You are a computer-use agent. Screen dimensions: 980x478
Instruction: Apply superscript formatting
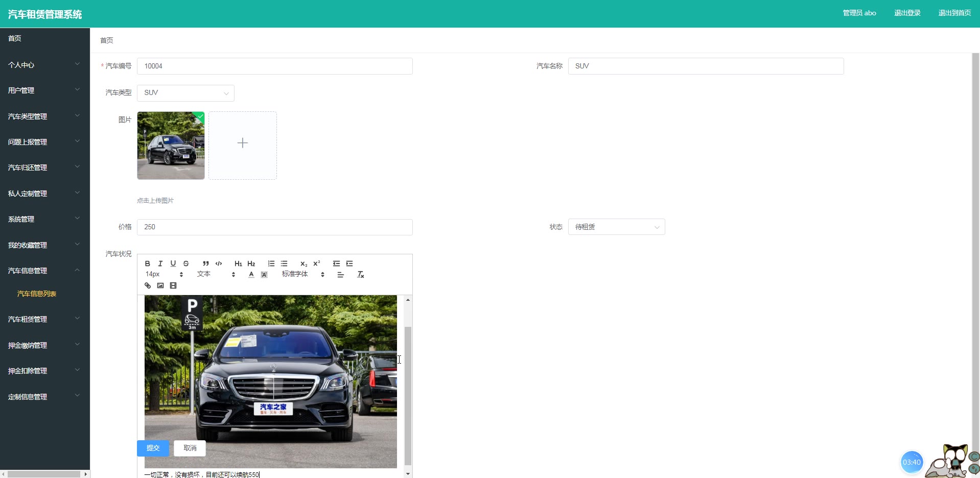(317, 264)
